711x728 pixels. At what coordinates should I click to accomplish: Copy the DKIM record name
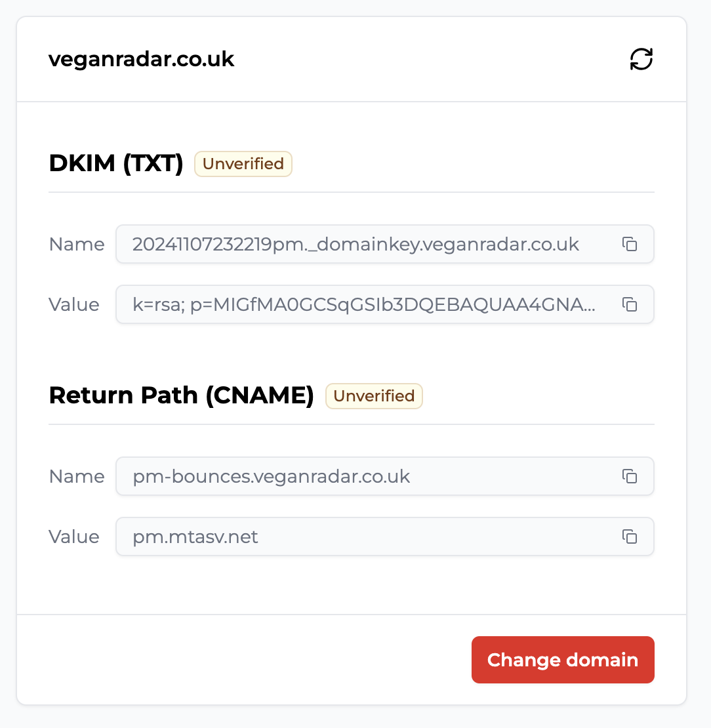coord(630,244)
